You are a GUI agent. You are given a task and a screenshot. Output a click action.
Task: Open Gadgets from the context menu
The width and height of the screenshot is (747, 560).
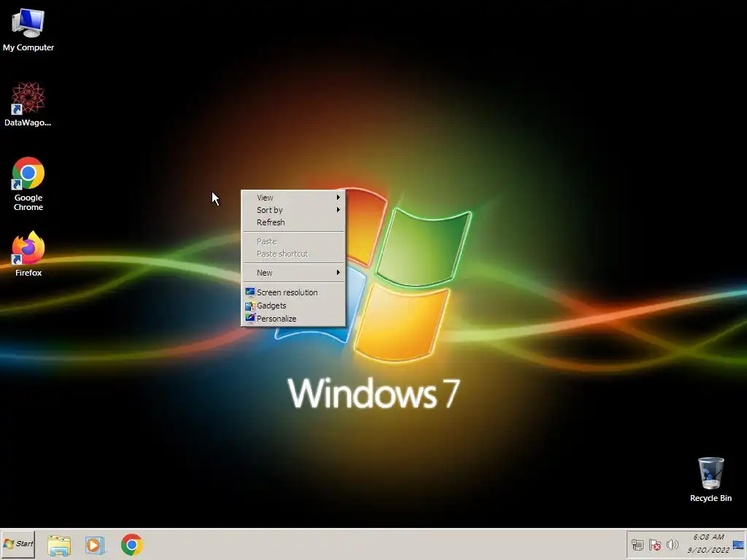coord(293,306)
